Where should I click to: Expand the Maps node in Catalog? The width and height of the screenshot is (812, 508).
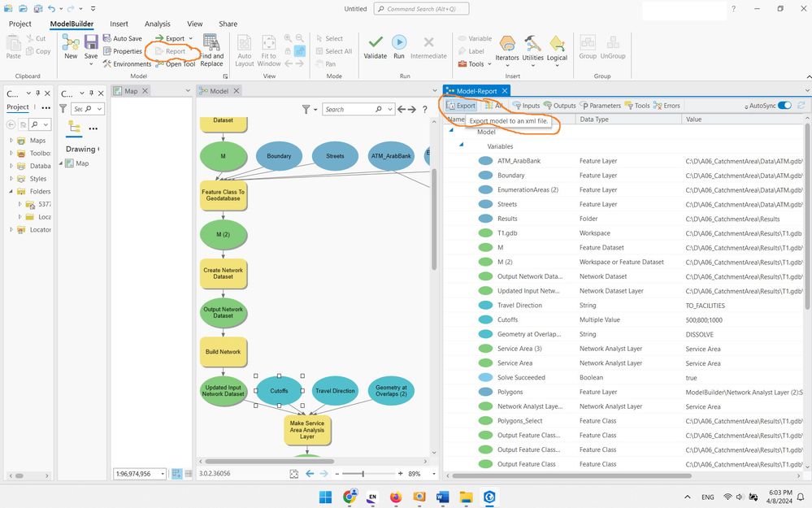point(11,141)
